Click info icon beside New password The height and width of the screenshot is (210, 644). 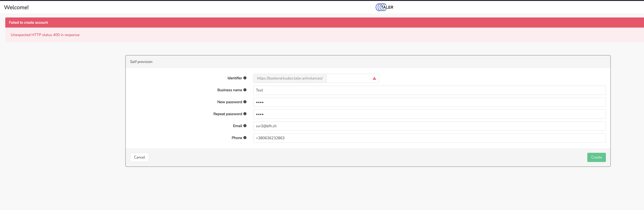point(245,102)
